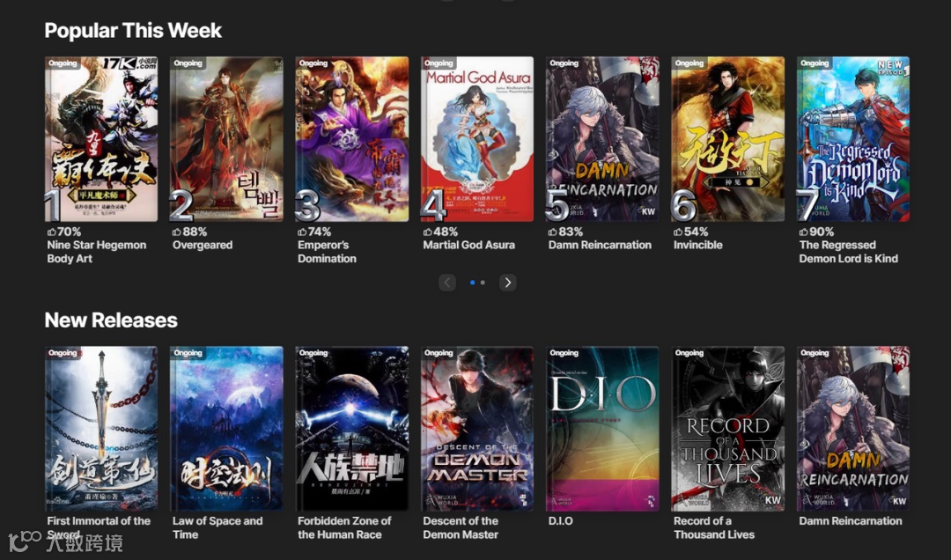Open the Overgeared cover ranked 2
This screenshot has width=951, height=560.
click(x=227, y=139)
